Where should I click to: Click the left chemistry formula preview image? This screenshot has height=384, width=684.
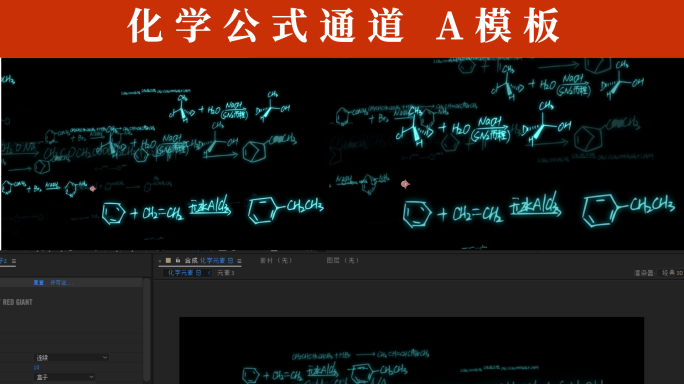coord(164,154)
